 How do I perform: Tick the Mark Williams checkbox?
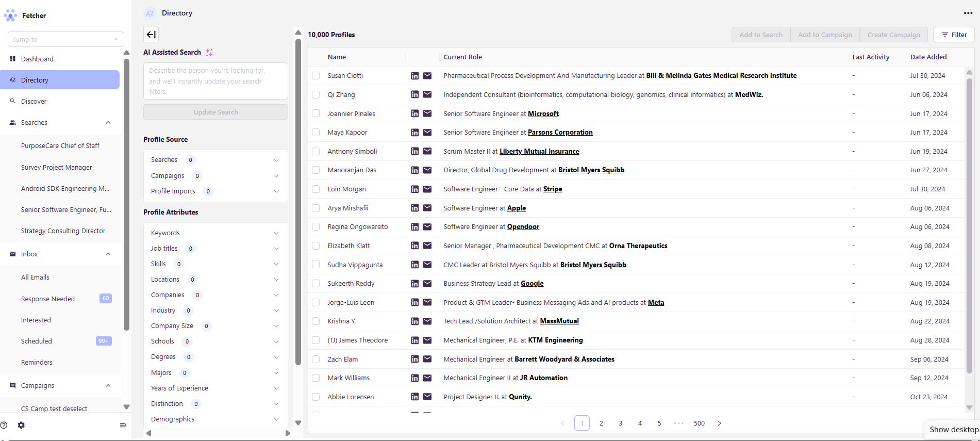click(316, 378)
